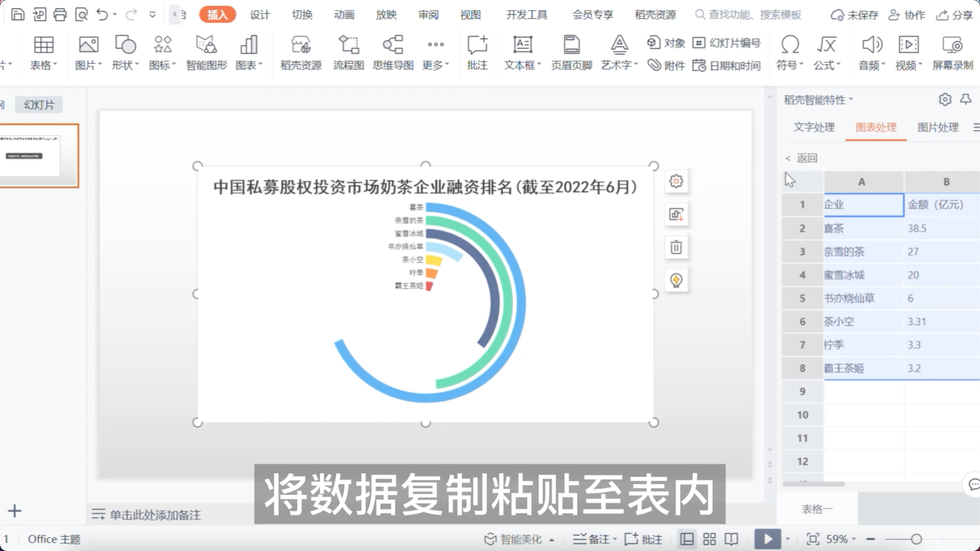Click the 协作 collaborate button
Image resolution: width=980 pixels, height=551 pixels.
point(906,15)
